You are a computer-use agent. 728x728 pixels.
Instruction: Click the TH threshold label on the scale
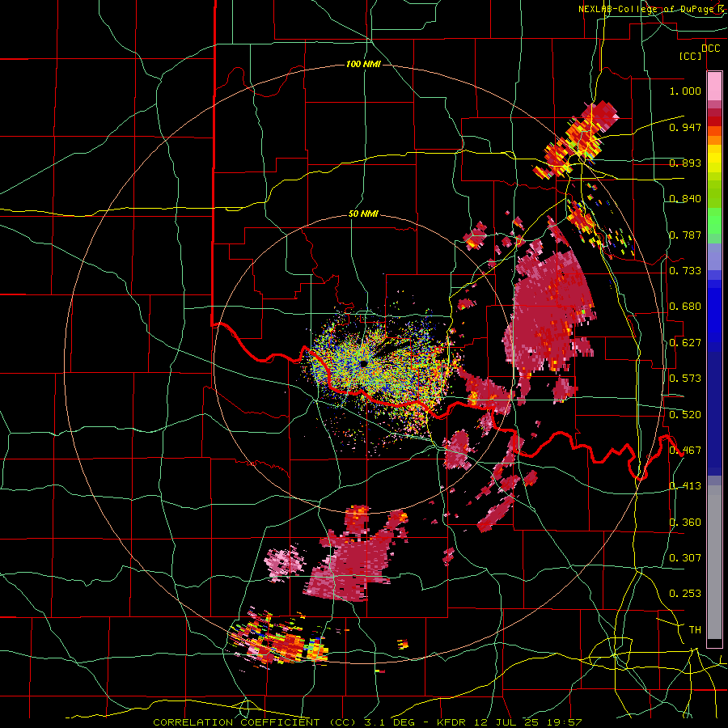tap(695, 630)
